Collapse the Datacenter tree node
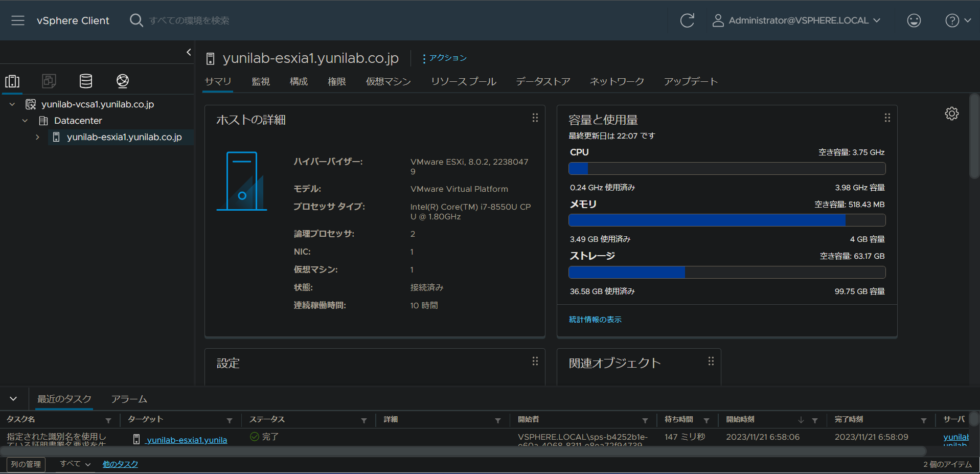The height and width of the screenshot is (474, 980). tap(25, 121)
